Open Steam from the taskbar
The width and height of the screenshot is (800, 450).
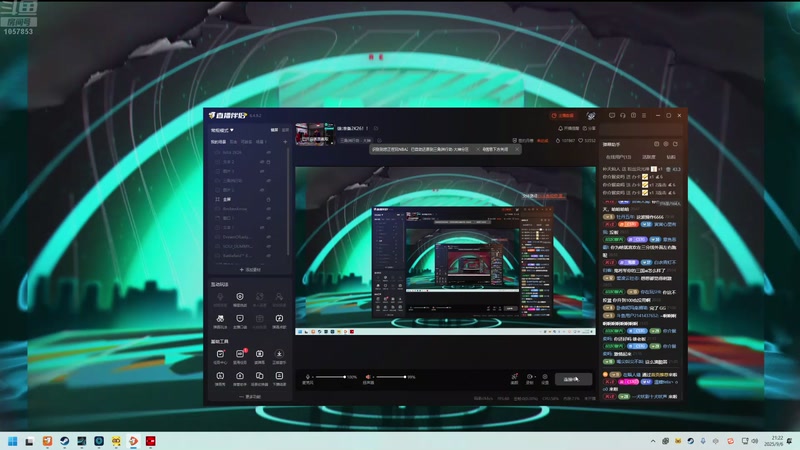pyautogui.click(x=64, y=441)
